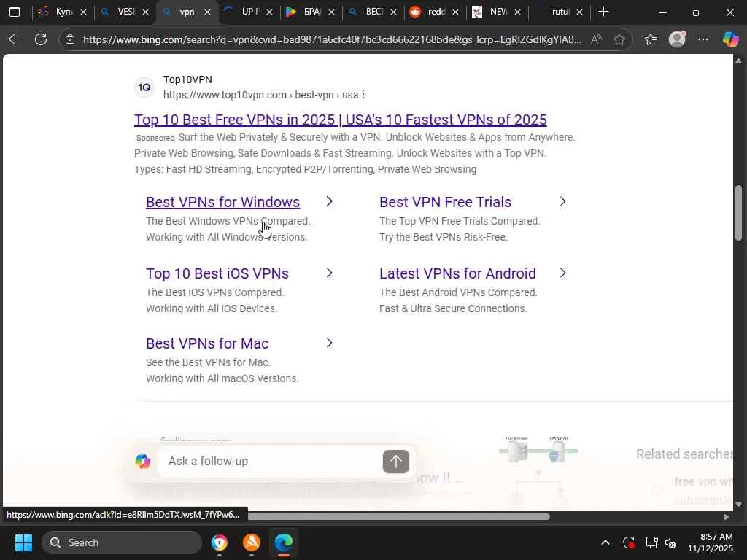The image size is (747, 560).
Task: Close the UP P tab
Action: 270,12
